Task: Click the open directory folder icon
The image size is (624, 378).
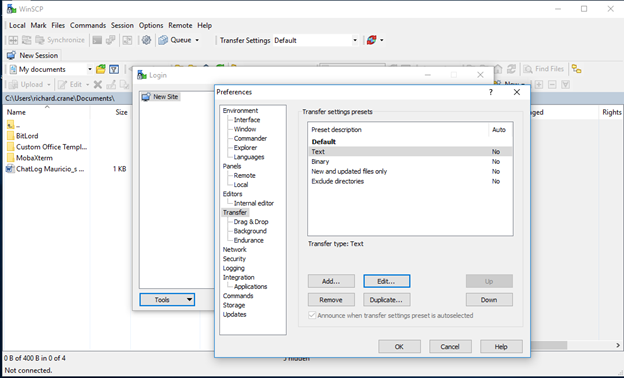Action: pyautogui.click(x=101, y=70)
